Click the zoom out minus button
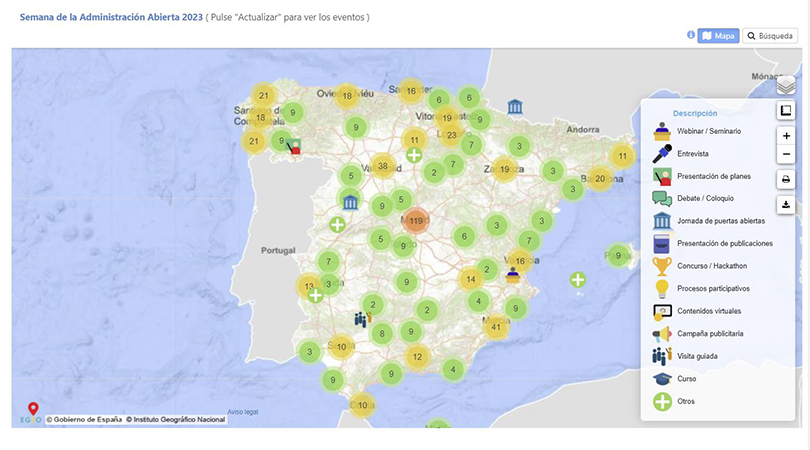This screenshot has width=810, height=450. click(x=786, y=155)
